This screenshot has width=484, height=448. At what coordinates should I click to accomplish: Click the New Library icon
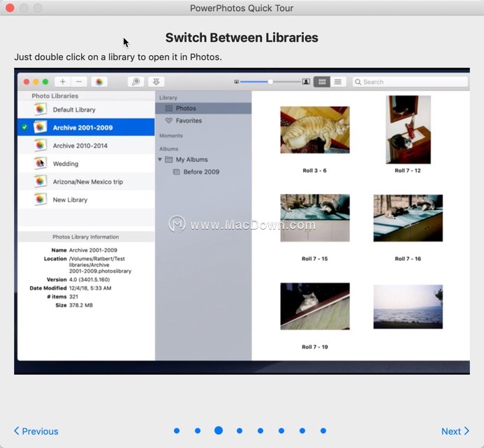point(40,199)
